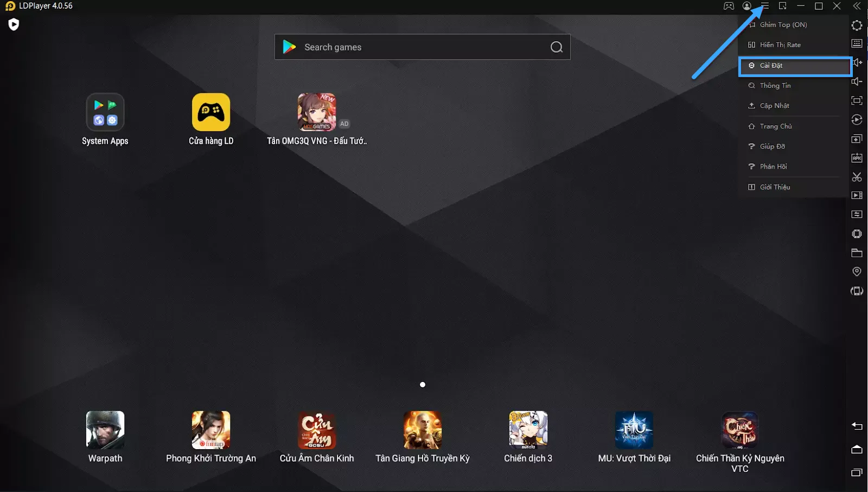Install an APK via the sidebar APK icon
Image resolution: width=868 pixels, height=492 pixels.
857,158
